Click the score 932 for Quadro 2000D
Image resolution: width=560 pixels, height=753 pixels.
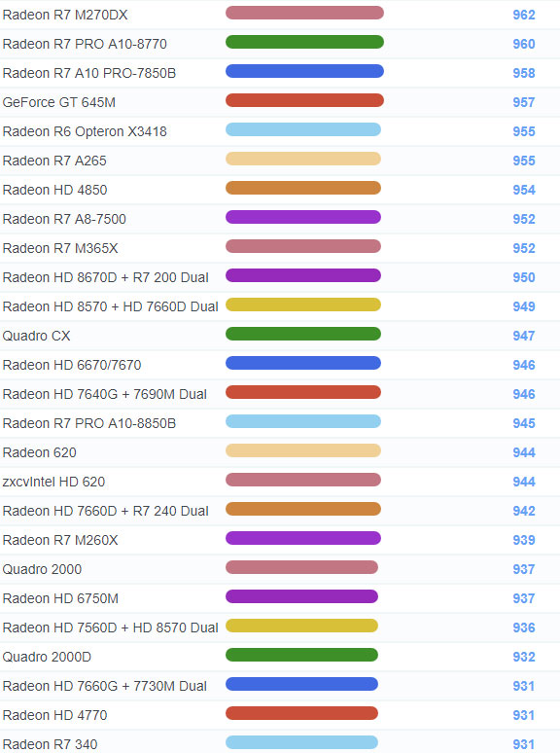pyautogui.click(x=523, y=657)
